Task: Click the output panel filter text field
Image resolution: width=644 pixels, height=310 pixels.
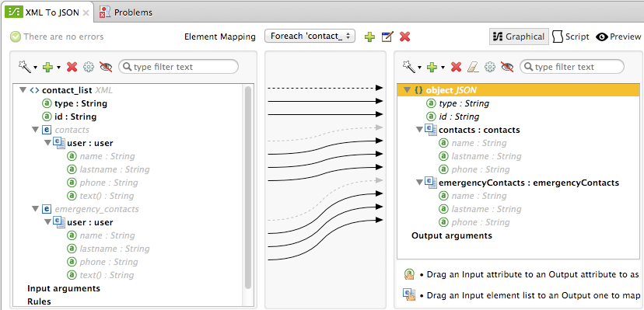Action: click(572, 67)
